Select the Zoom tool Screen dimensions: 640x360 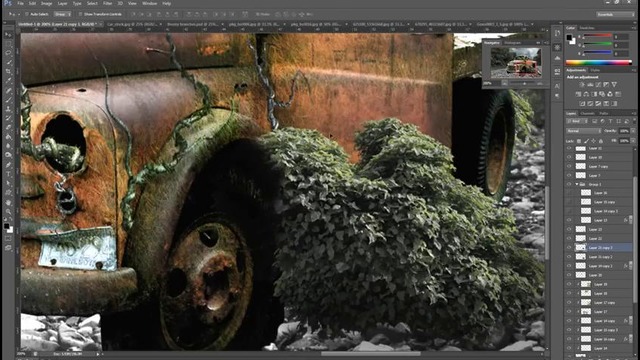(x=9, y=212)
